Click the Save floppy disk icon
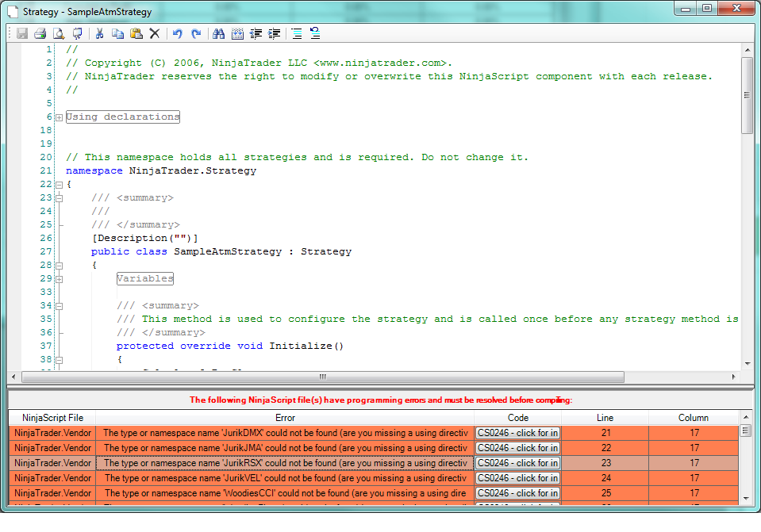761x532 pixels. 22,33
